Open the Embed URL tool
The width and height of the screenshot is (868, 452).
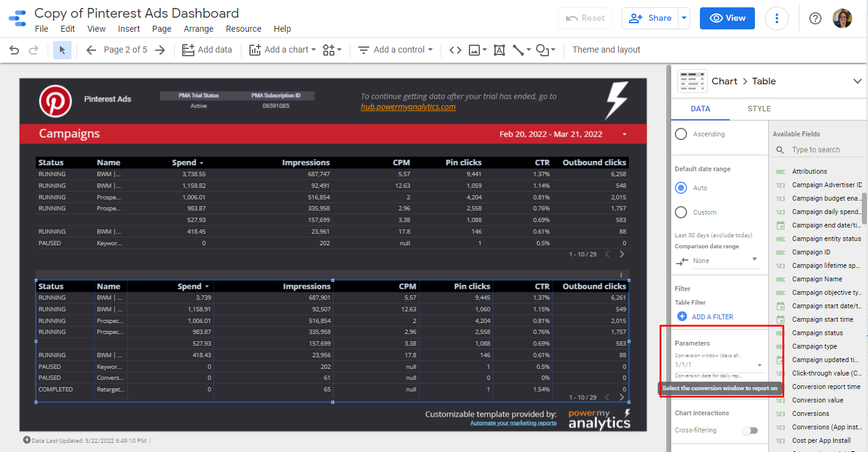pyautogui.click(x=455, y=50)
